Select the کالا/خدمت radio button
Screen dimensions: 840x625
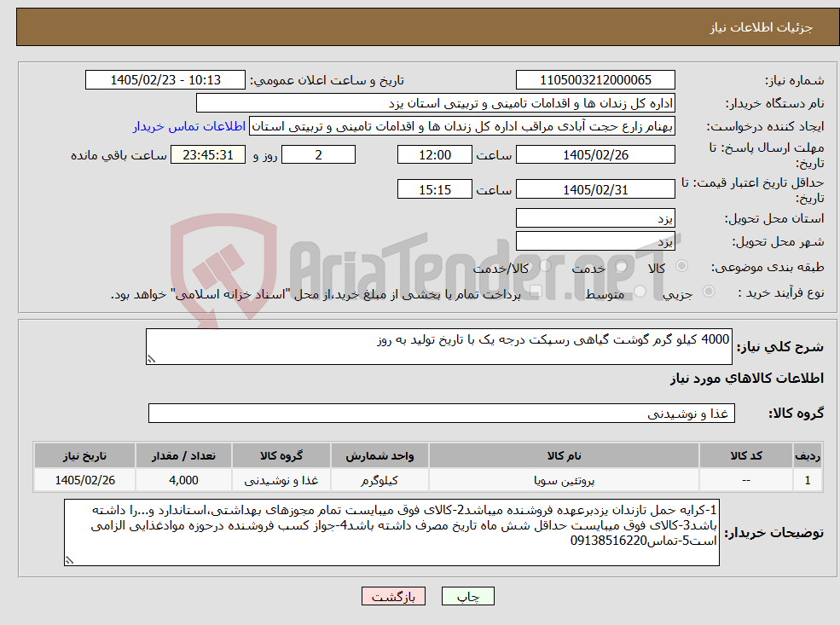(546, 266)
